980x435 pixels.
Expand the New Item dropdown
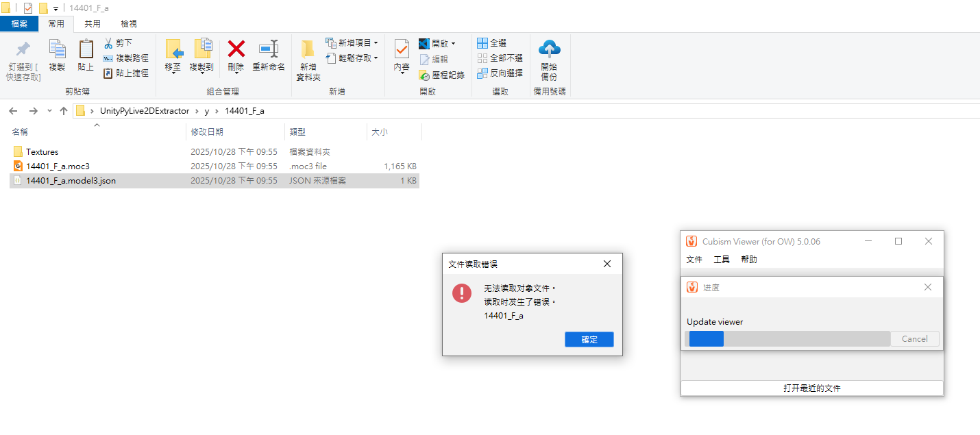(x=376, y=43)
